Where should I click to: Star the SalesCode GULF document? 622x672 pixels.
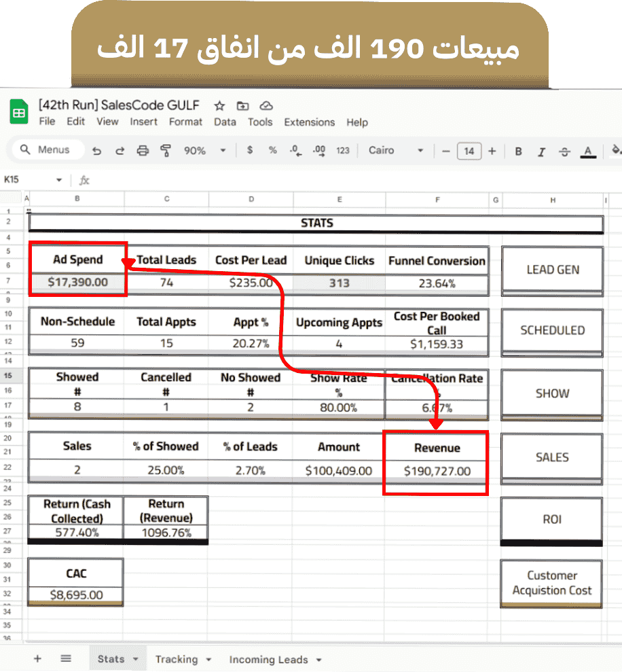(219, 106)
